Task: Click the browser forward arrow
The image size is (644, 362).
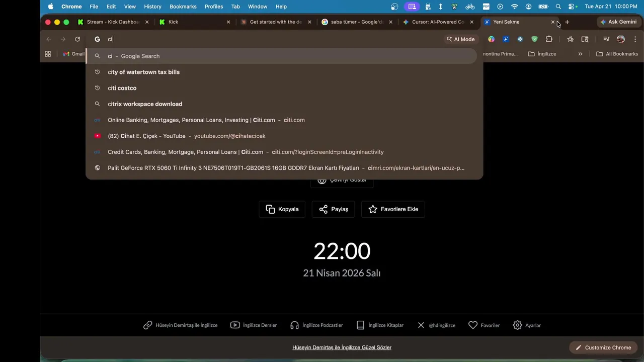Action: 63,39
